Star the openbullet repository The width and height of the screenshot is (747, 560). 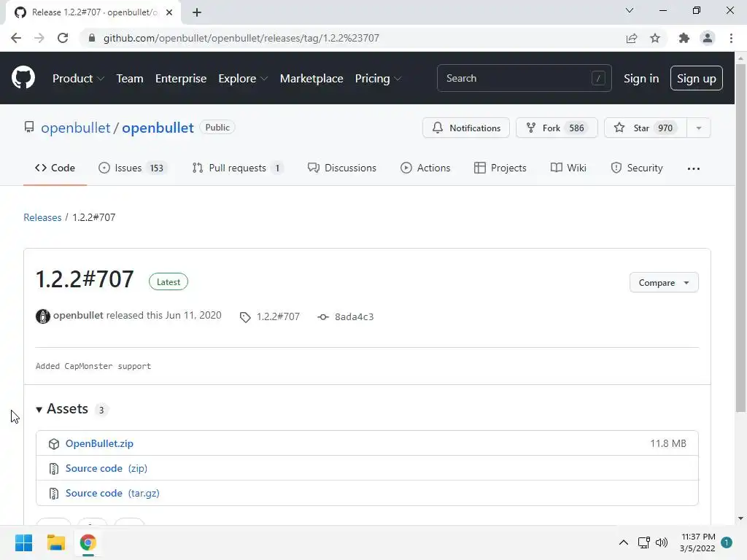pyautogui.click(x=645, y=128)
